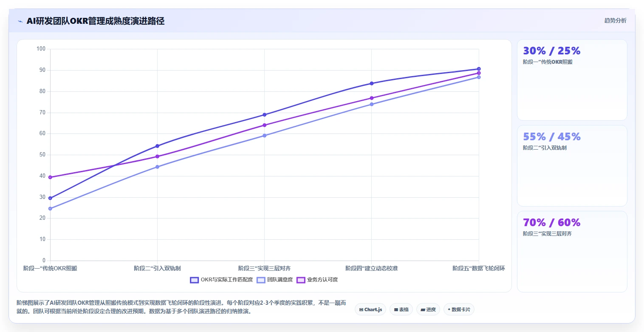The image size is (644, 332).
Task: Click OKR匹配度 point at 阶段五 (about 91)
Action: click(479, 69)
